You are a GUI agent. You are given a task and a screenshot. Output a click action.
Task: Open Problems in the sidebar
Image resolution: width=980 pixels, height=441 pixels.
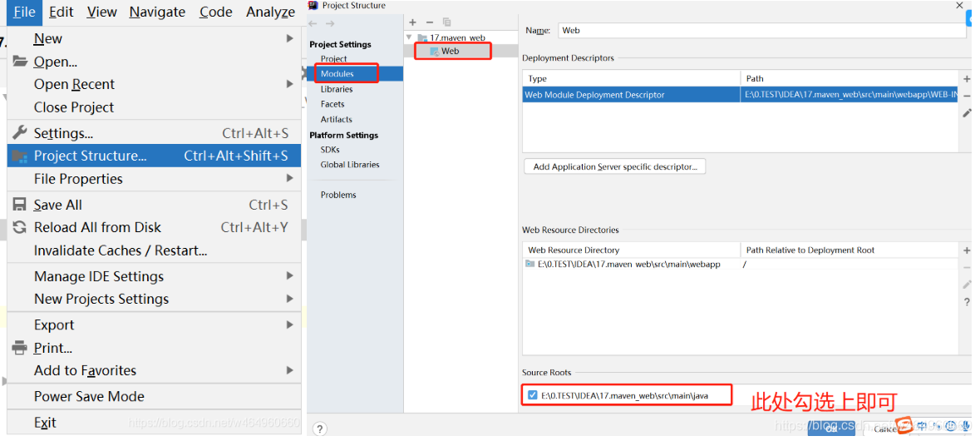[x=338, y=195]
